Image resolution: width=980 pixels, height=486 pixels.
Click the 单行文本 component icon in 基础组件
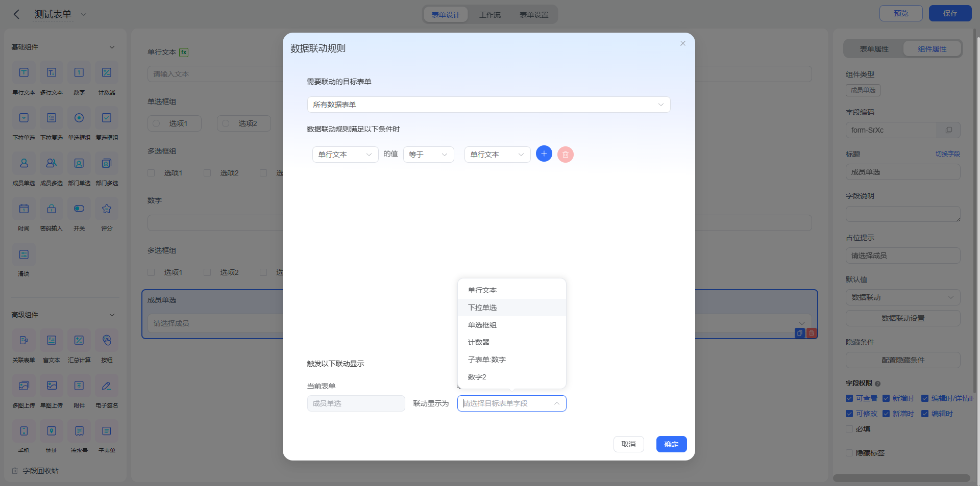point(24,72)
